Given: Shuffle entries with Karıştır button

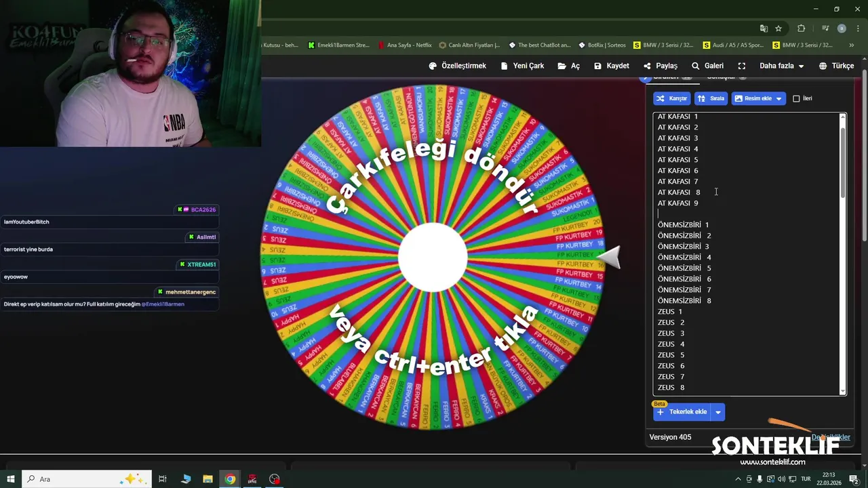Looking at the screenshot, I should (672, 98).
